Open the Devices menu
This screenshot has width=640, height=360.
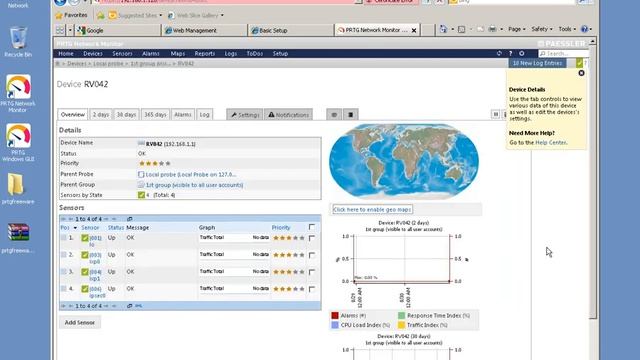93,53
